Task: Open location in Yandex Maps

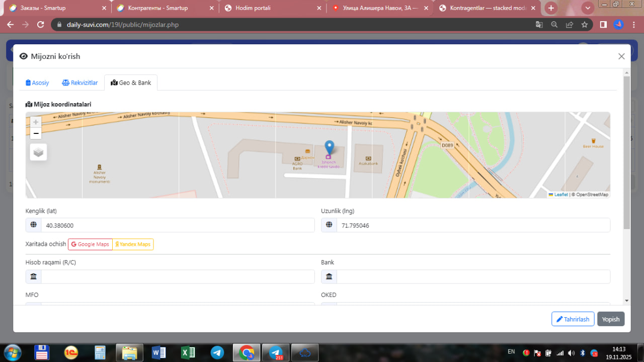Action: 133,244
